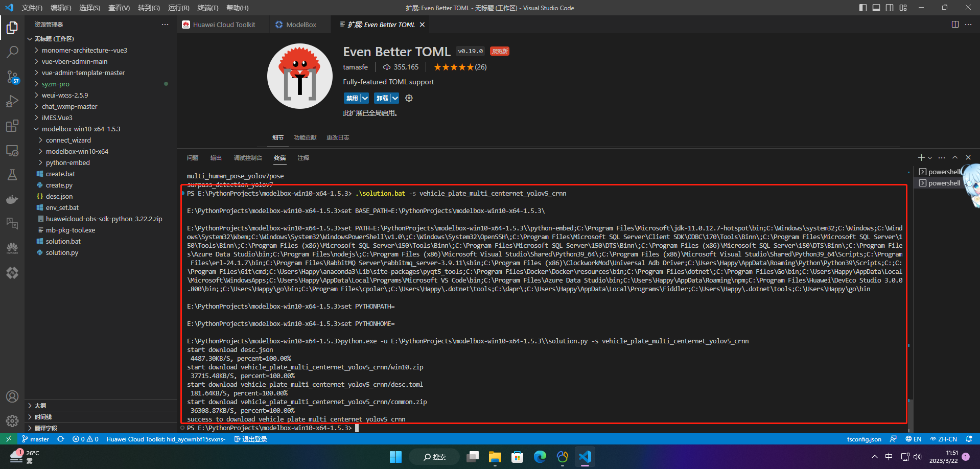
Task: Customize layout from the title bar
Action: (903, 8)
